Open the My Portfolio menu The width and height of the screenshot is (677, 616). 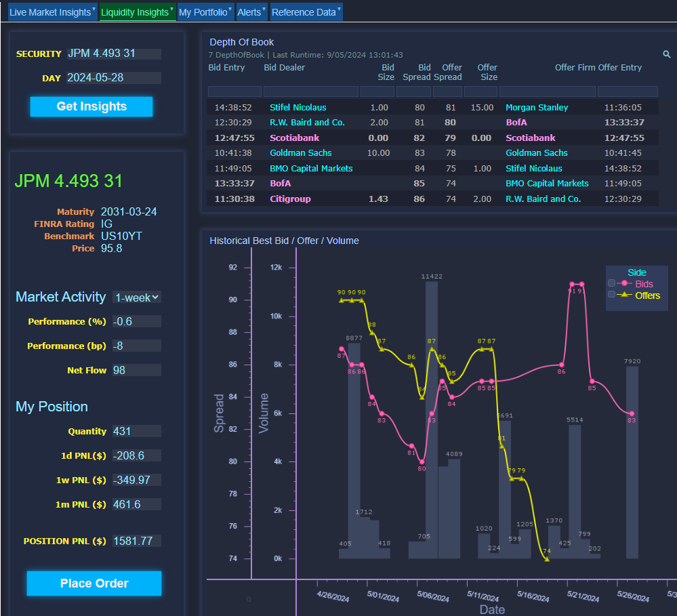(x=205, y=12)
